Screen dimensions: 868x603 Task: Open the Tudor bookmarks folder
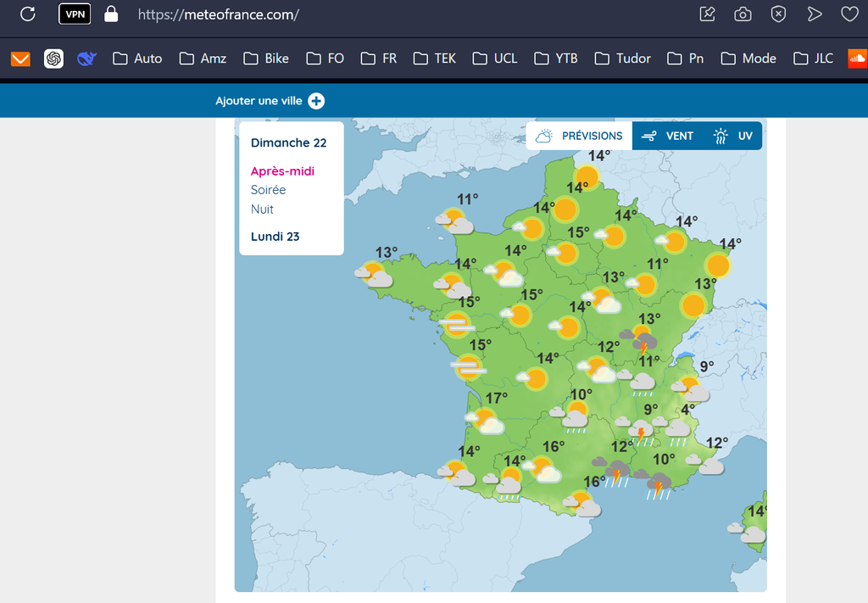622,59
